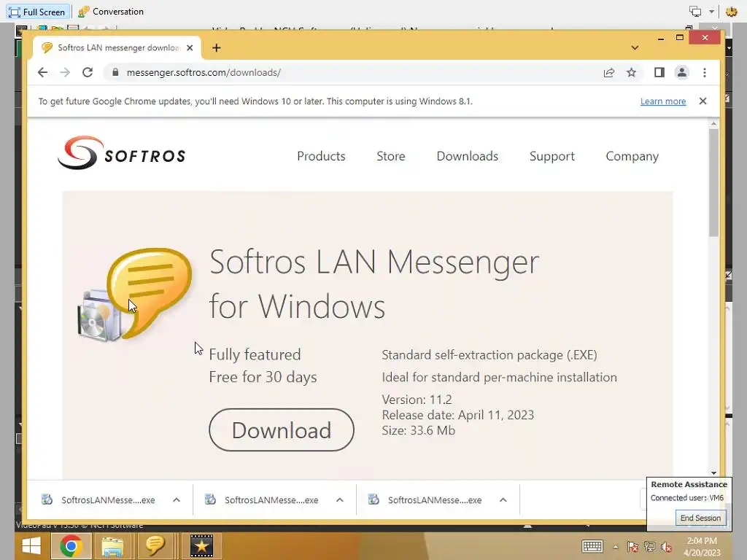Click the padlock site info icon
Screen dimensions: 747x560
click(115, 72)
